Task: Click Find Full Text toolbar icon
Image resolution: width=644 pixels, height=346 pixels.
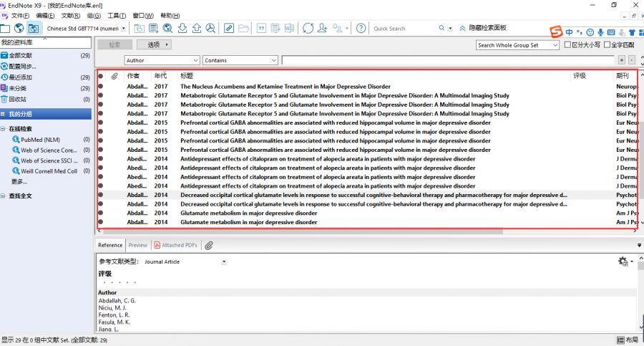Action: click(x=210, y=29)
